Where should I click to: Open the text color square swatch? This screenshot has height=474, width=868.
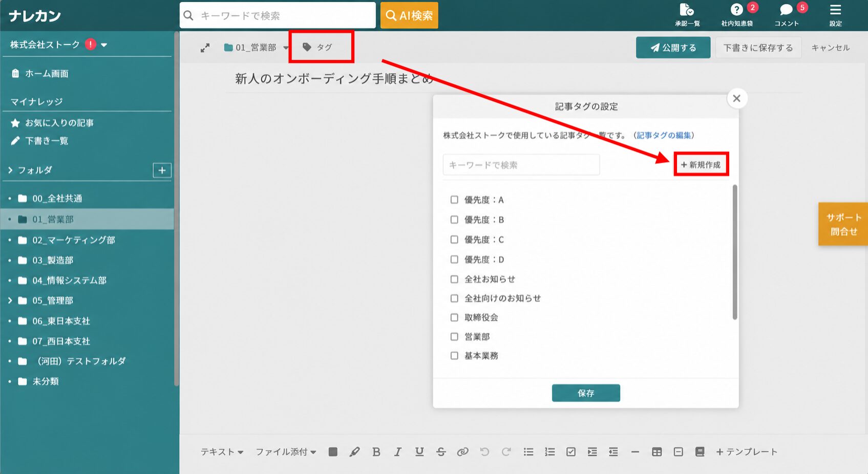(333, 451)
